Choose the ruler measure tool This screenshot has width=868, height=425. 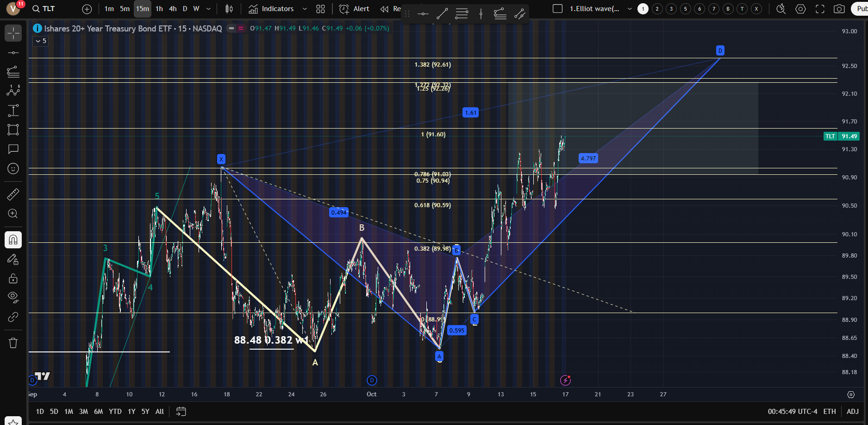[13, 194]
